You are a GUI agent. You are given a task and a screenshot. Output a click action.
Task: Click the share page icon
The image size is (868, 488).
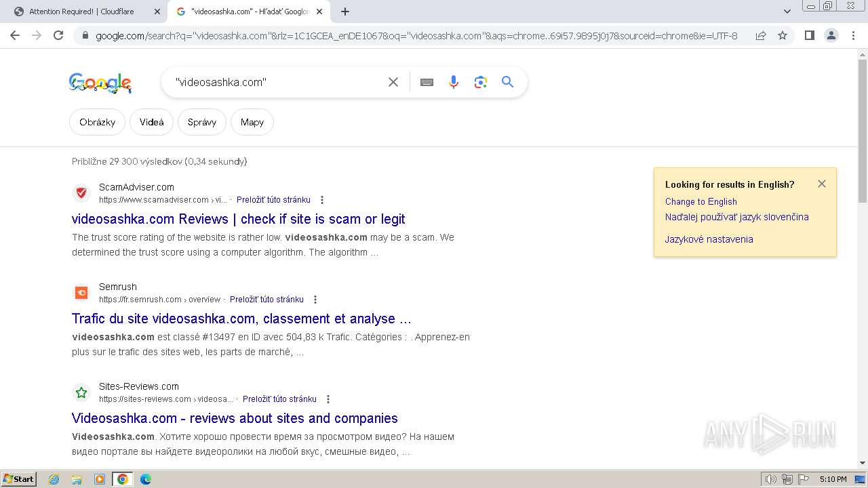(x=761, y=35)
